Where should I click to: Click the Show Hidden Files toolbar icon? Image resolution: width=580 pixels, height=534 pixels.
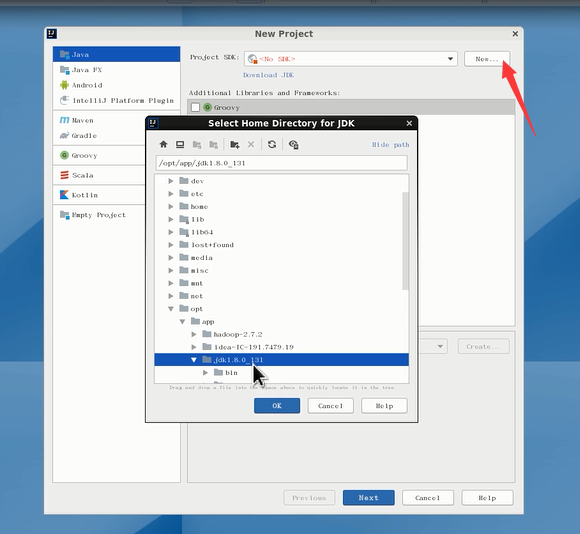(x=293, y=144)
